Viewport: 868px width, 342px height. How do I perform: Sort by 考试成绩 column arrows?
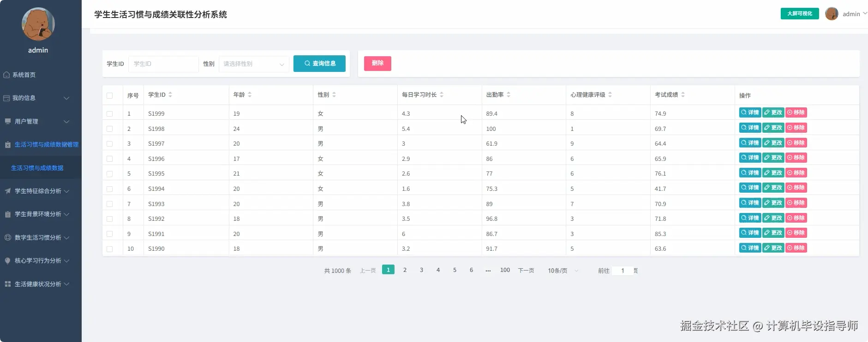click(683, 94)
